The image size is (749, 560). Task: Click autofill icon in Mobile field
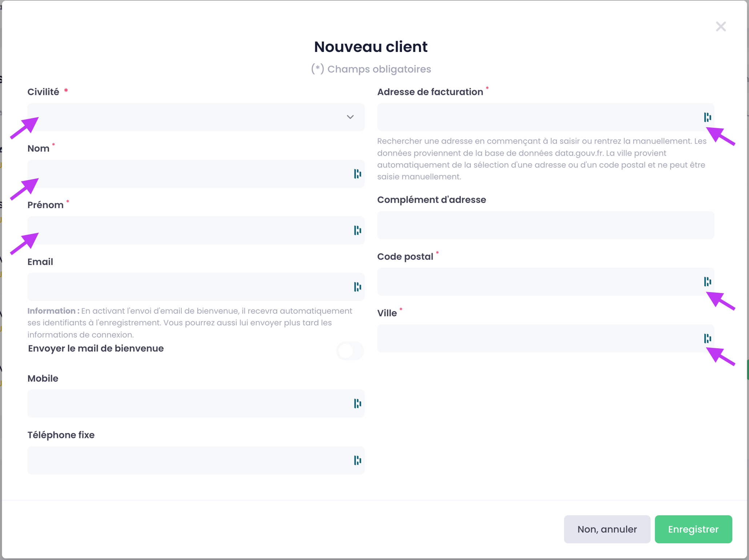tap(357, 403)
